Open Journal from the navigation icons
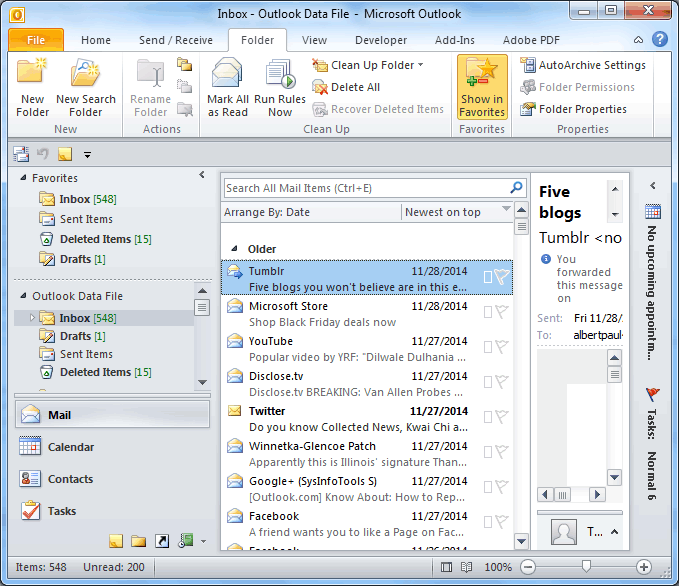The image size is (679, 586). (x=186, y=541)
